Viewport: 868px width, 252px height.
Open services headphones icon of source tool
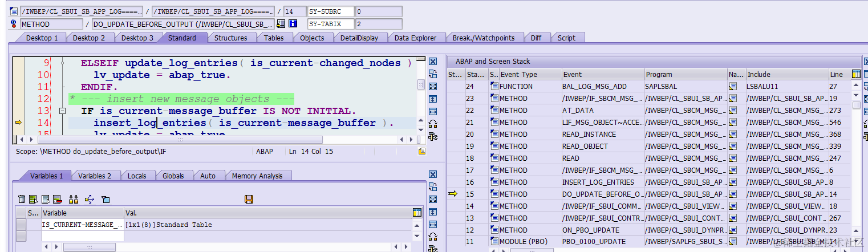pyautogui.click(x=433, y=124)
